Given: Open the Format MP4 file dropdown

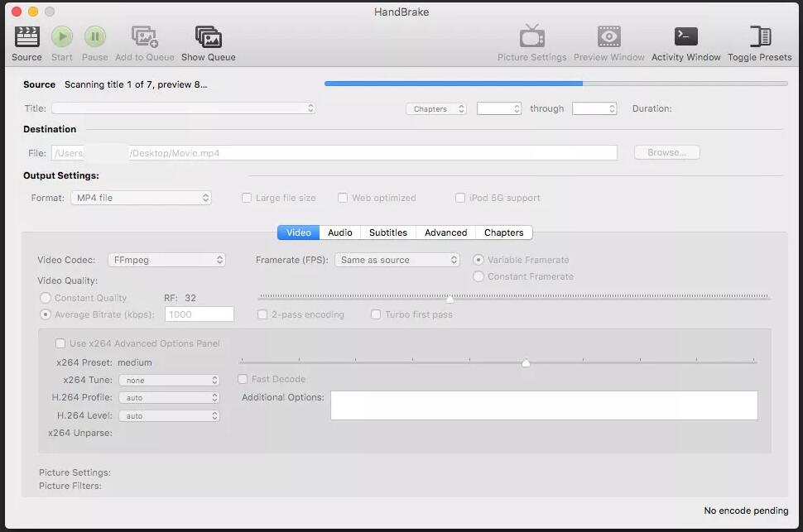Looking at the screenshot, I should tap(141, 198).
